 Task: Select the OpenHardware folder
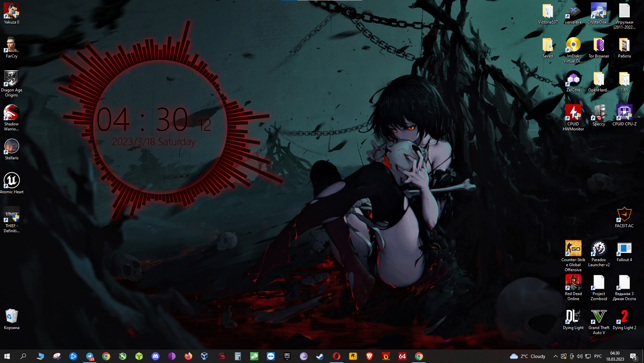[599, 82]
